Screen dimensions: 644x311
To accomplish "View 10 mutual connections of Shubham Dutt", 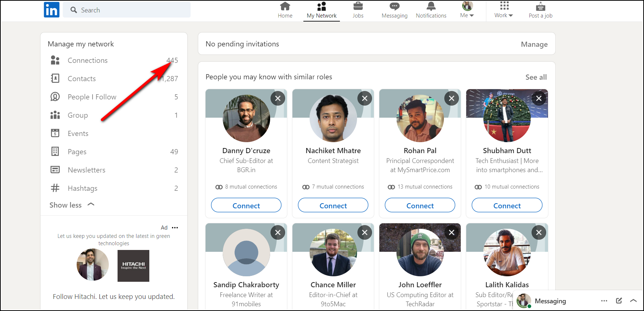I will point(507,187).
